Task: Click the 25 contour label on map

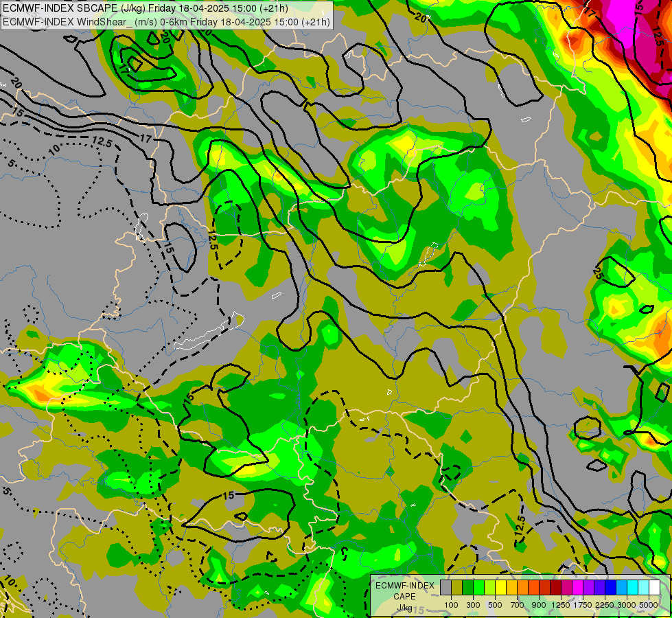Action: (x=599, y=272)
